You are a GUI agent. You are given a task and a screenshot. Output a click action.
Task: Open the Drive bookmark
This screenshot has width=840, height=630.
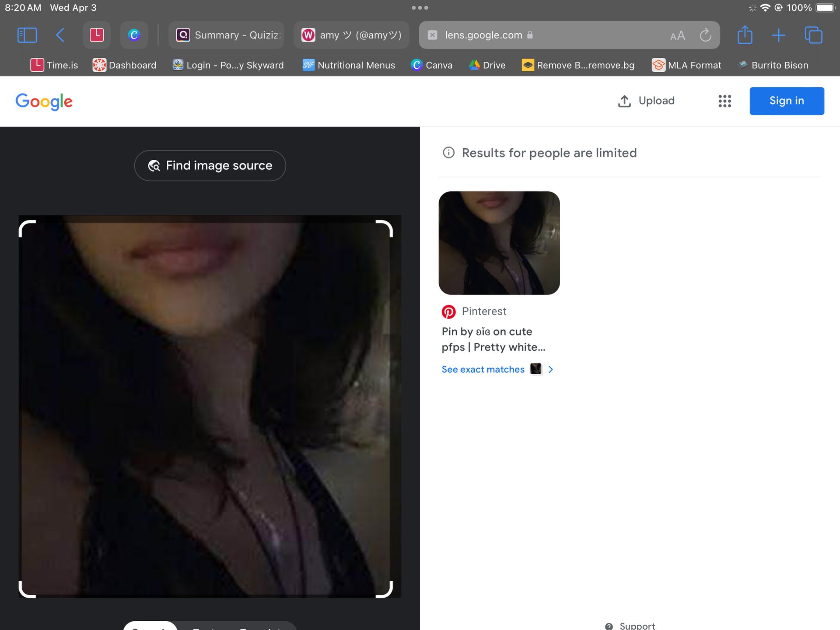coord(487,65)
